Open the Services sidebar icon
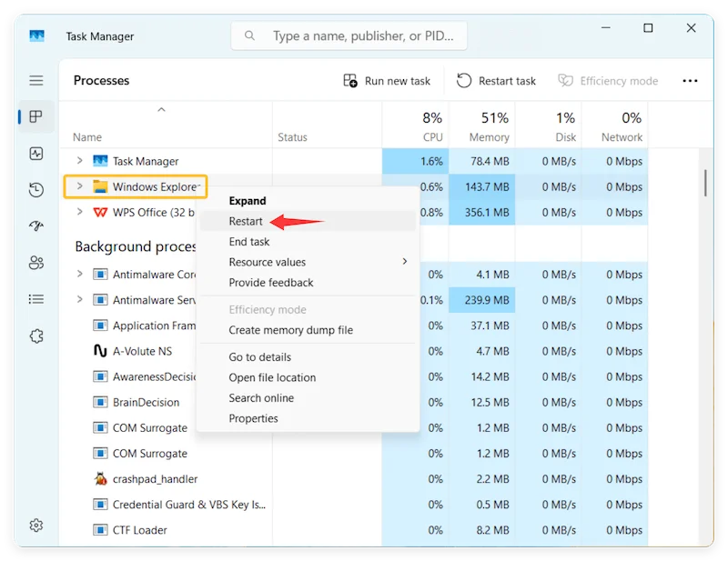728x561 pixels. pos(36,336)
